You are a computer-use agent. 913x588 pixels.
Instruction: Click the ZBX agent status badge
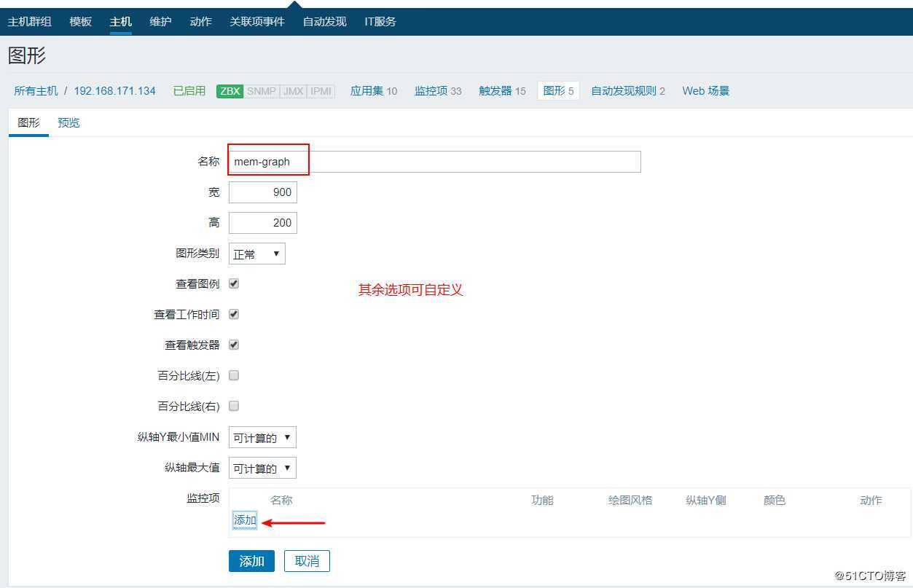coord(229,91)
